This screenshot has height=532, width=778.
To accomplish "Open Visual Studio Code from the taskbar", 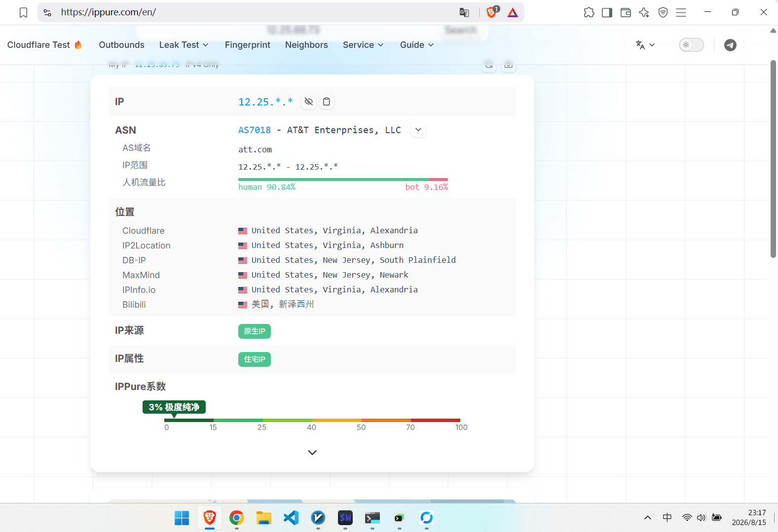I will click(291, 518).
